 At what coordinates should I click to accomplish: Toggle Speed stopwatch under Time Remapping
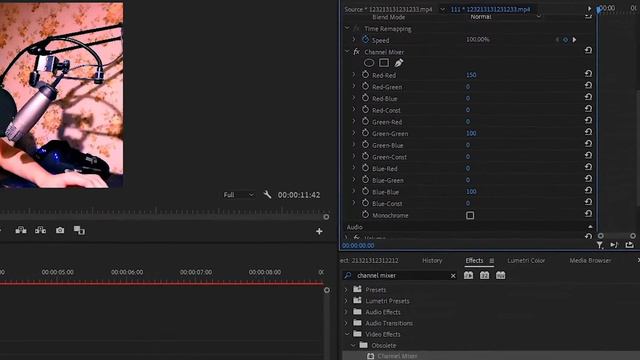365,40
